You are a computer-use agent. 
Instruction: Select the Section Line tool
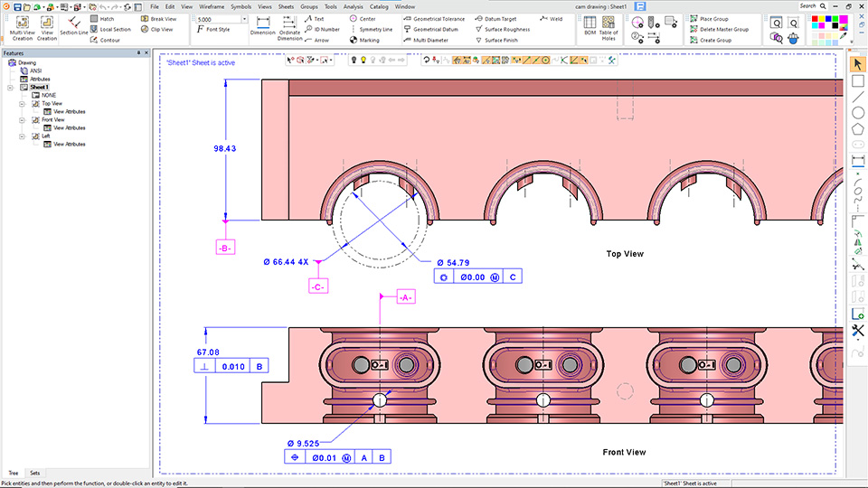[73, 26]
